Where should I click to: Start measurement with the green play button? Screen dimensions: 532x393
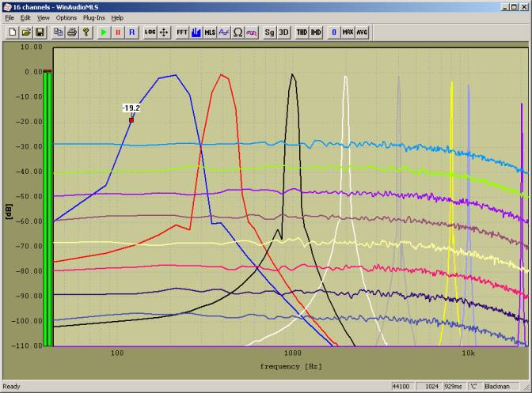pos(104,32)
